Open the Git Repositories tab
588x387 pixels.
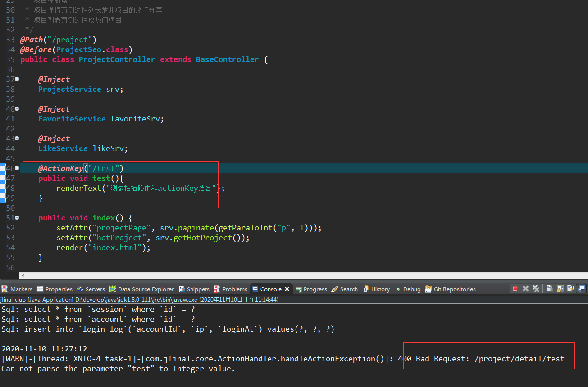pos(451,289)
